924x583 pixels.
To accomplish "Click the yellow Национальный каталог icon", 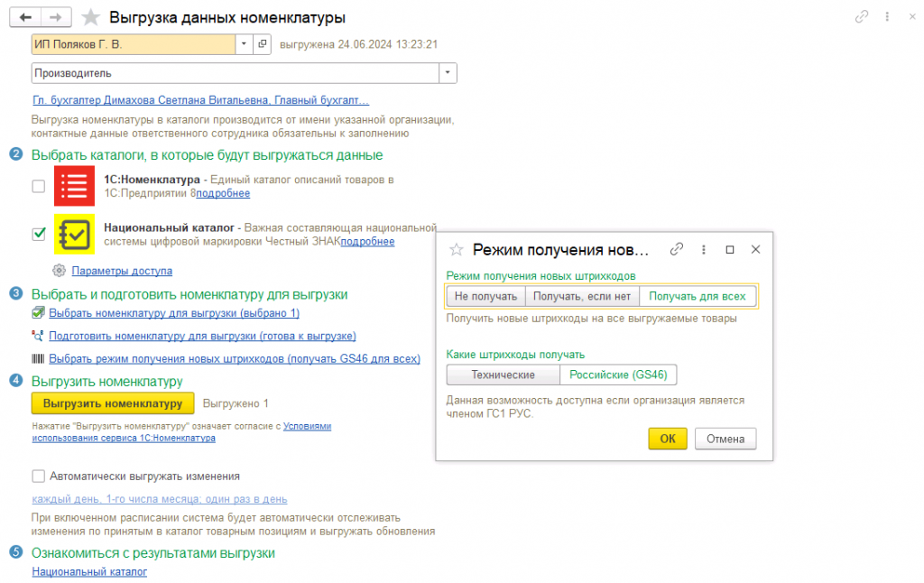I will click(74, 234).
